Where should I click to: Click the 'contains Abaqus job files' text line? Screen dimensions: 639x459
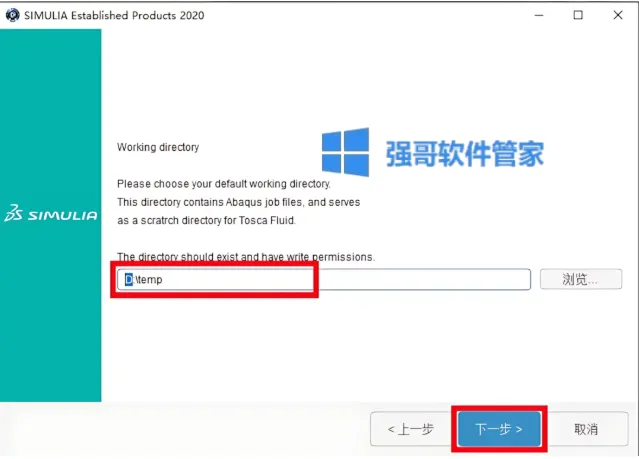239,202
